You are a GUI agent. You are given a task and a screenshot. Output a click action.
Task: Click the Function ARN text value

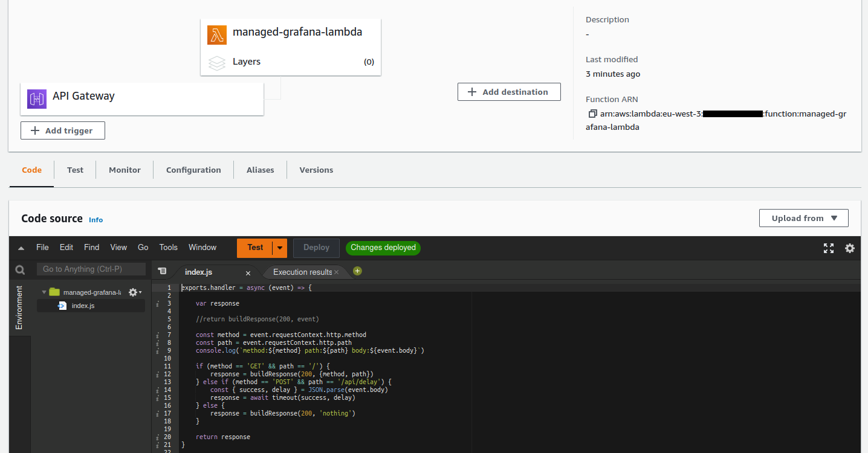tap(716, 120)
